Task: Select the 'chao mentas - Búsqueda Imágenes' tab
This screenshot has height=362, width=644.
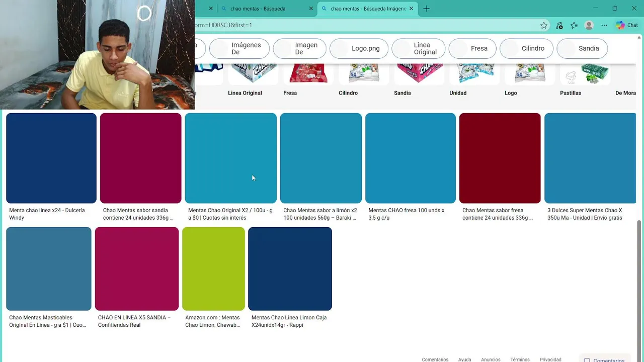Action: 367,9
